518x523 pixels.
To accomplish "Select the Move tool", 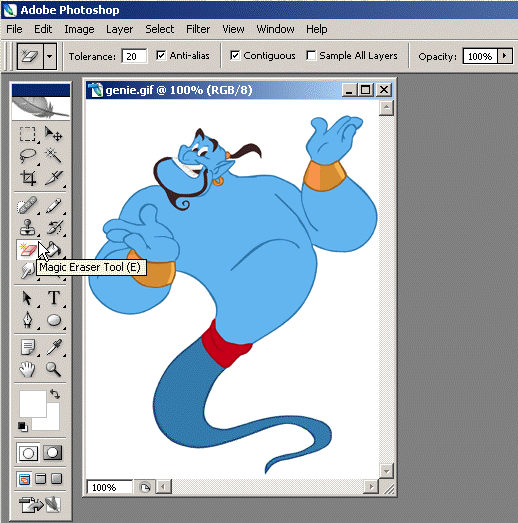I will click(53, 134).
